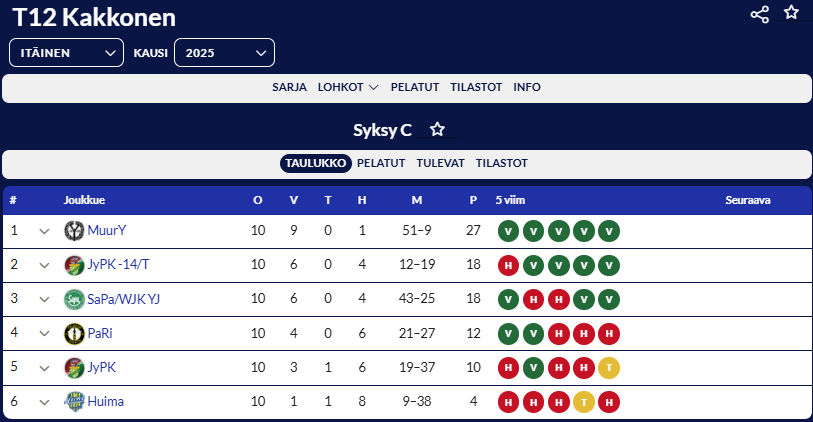Expand the Huima row chevron
This screenshot has width=813, height=422.
coord(44,401)
